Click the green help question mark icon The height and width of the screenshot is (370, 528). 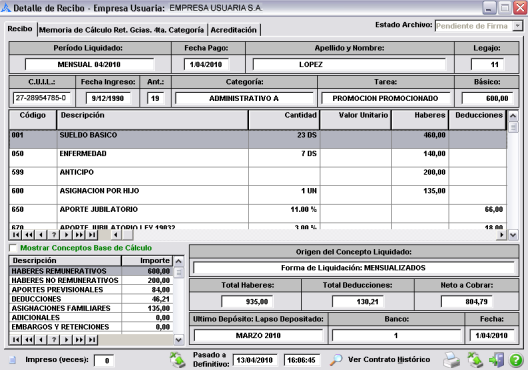coord(516,360)
